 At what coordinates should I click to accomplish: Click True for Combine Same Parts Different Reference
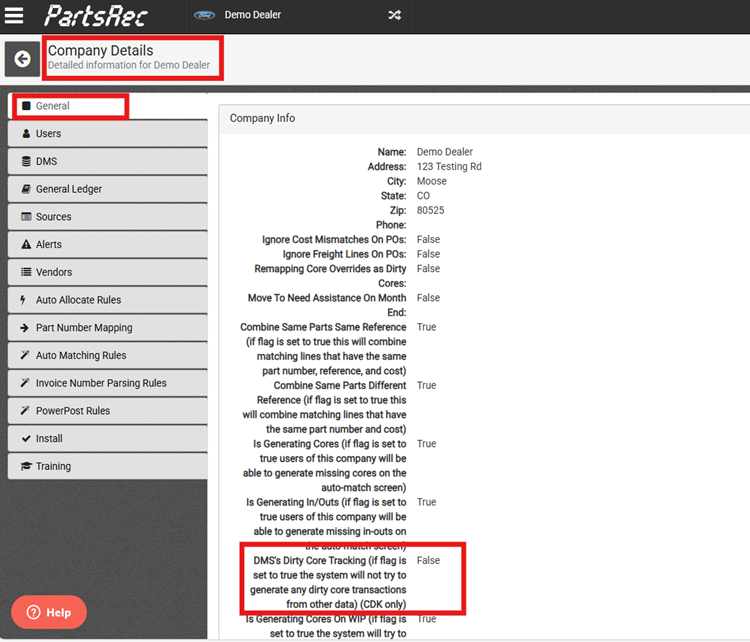[x=426, y=386]
